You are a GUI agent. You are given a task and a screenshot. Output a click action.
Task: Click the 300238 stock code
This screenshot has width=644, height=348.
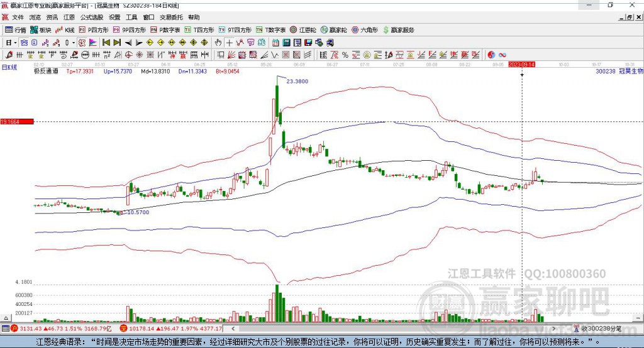click(606, 71)
